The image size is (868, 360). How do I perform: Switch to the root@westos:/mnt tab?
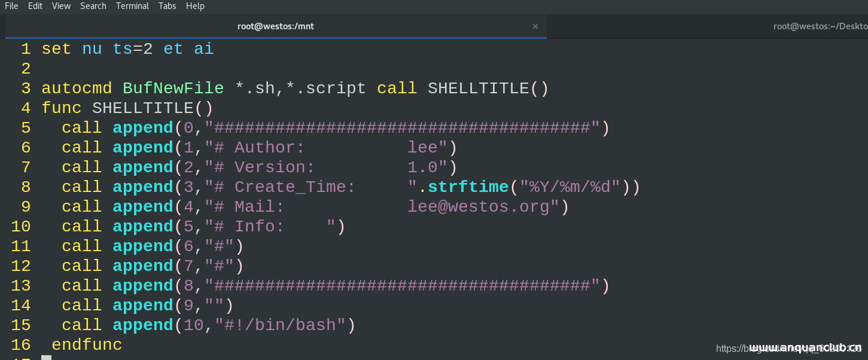pyautogui.click(x=275, y=26)
